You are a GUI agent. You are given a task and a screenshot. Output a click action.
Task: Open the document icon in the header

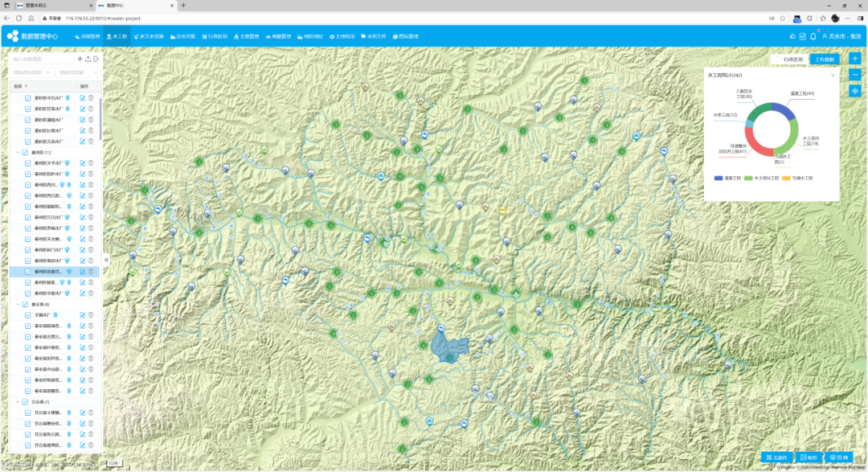coord(803,36)
